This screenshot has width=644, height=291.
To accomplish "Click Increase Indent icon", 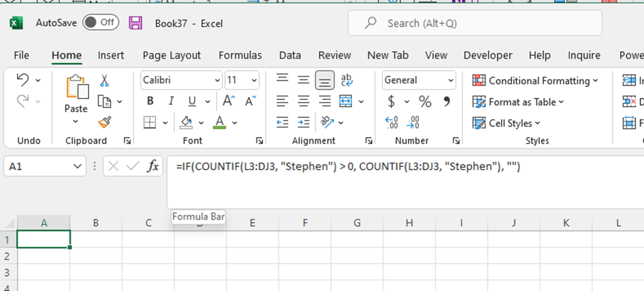I will point(304,122).
